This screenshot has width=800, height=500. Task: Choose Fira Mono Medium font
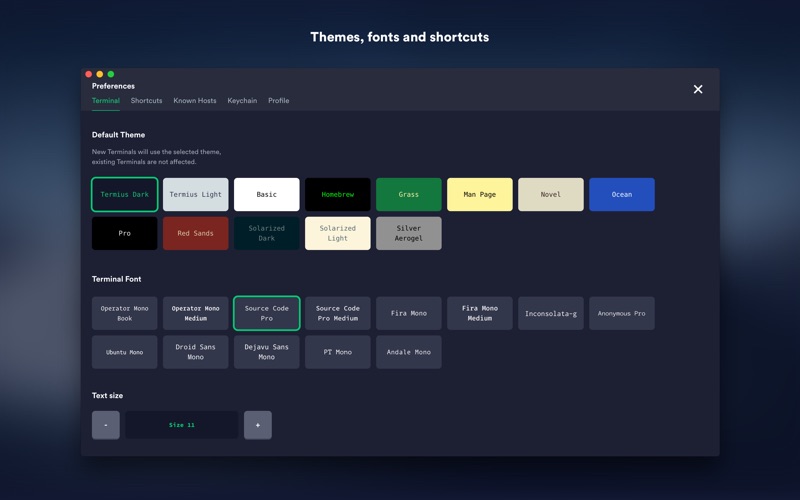[480, 313]
